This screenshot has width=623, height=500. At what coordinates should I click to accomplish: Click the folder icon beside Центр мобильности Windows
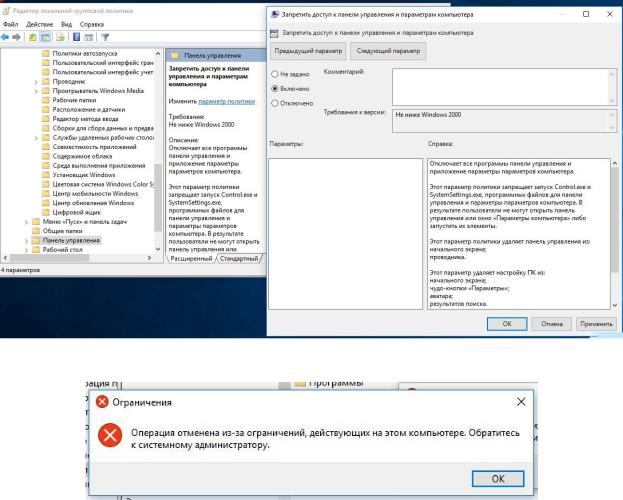pos(46,194)
